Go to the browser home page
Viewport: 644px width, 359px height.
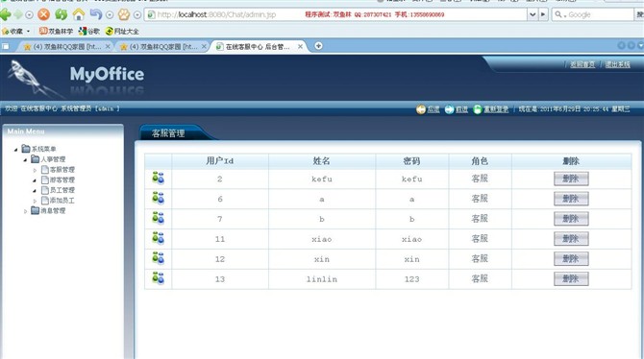pos(79,14)
